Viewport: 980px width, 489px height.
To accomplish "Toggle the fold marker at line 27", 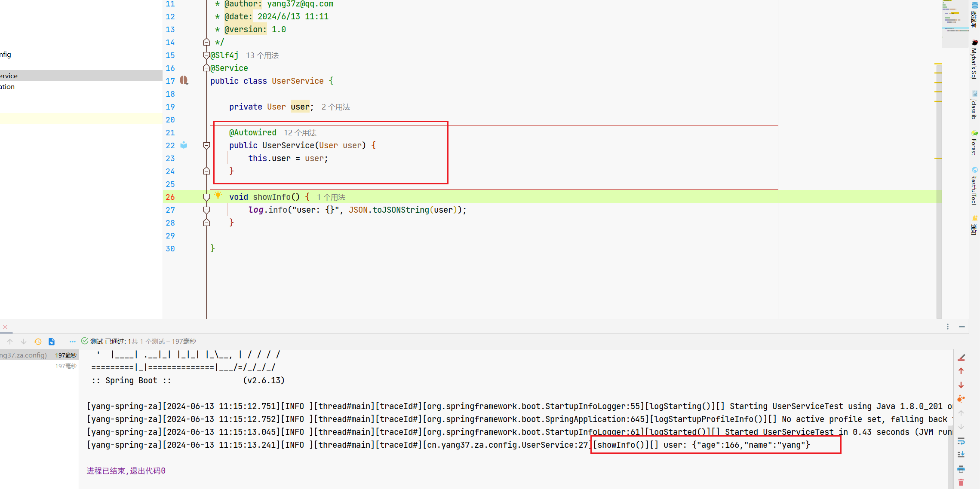I will (206, 210).
